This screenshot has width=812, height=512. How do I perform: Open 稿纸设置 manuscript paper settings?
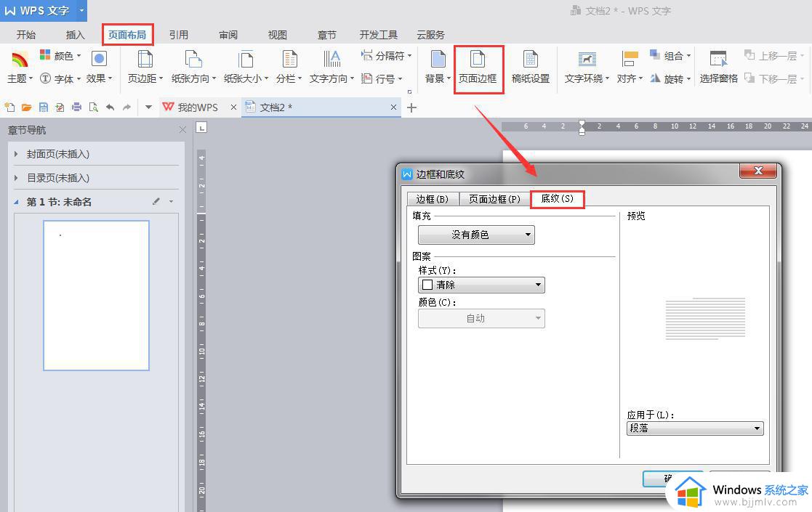tap(530, 68)
